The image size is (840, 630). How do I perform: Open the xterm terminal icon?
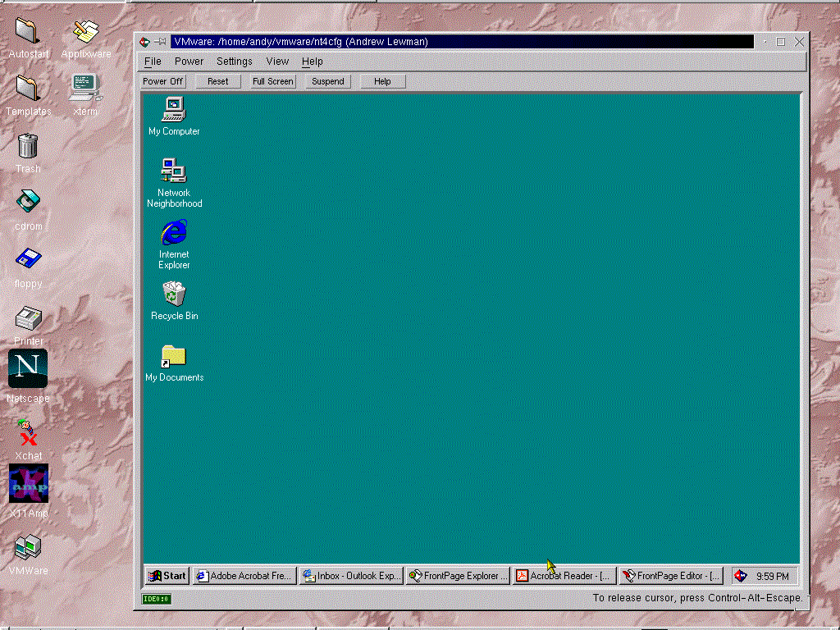pyautogui.click(x=85, y=84)
